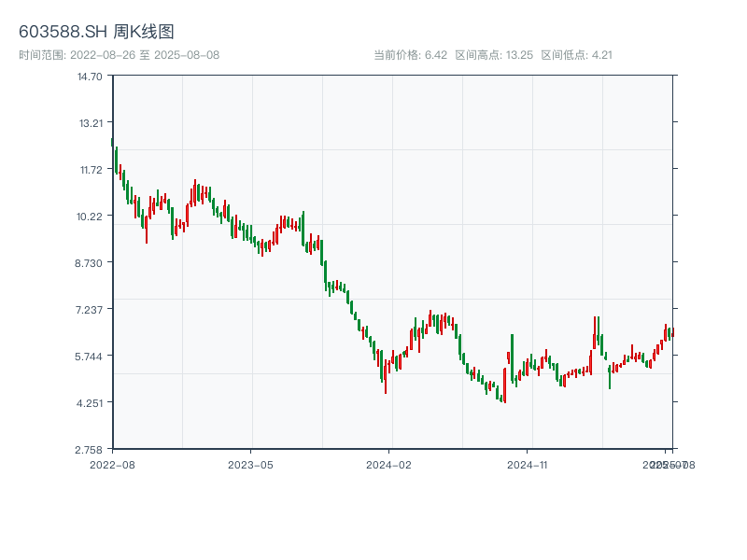Click the first candlestick at the chart's left edge
747x560 pixels.
113,142
